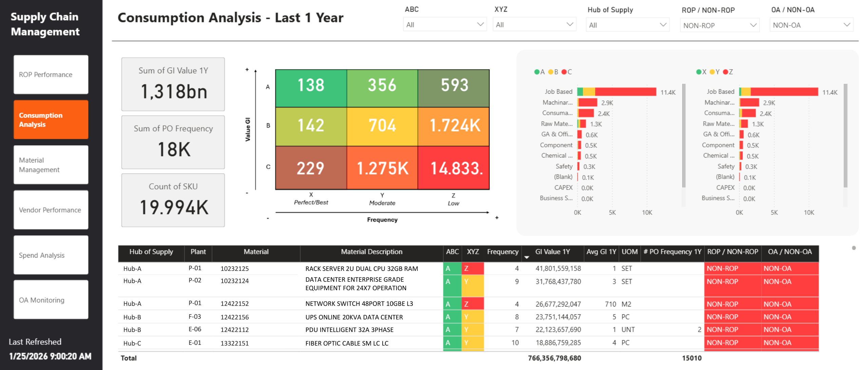Click GI value 31,768,437,780
The width and height of the screenshot is (868, 370).
[x=558, y=281]
